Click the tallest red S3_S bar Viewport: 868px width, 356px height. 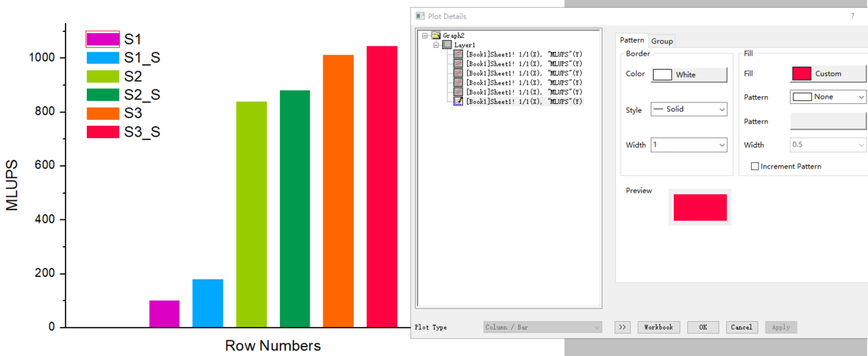coord(382,185)
